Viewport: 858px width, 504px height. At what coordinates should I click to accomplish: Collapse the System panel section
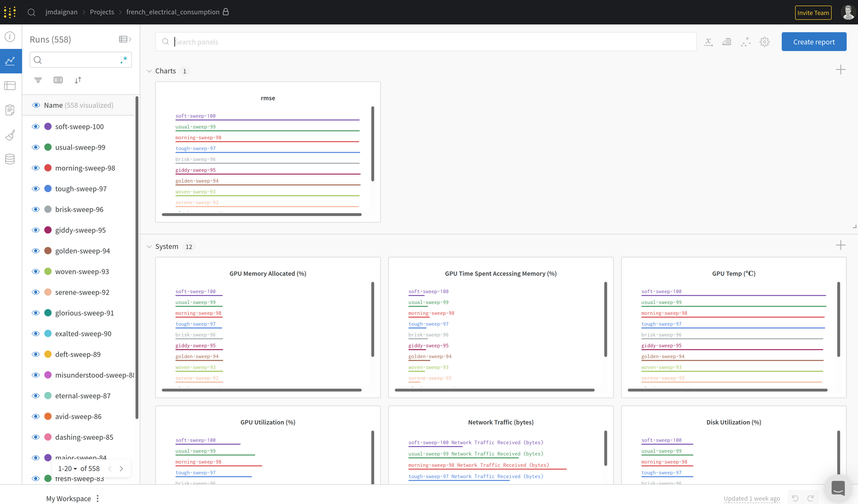tap(149, 246)
